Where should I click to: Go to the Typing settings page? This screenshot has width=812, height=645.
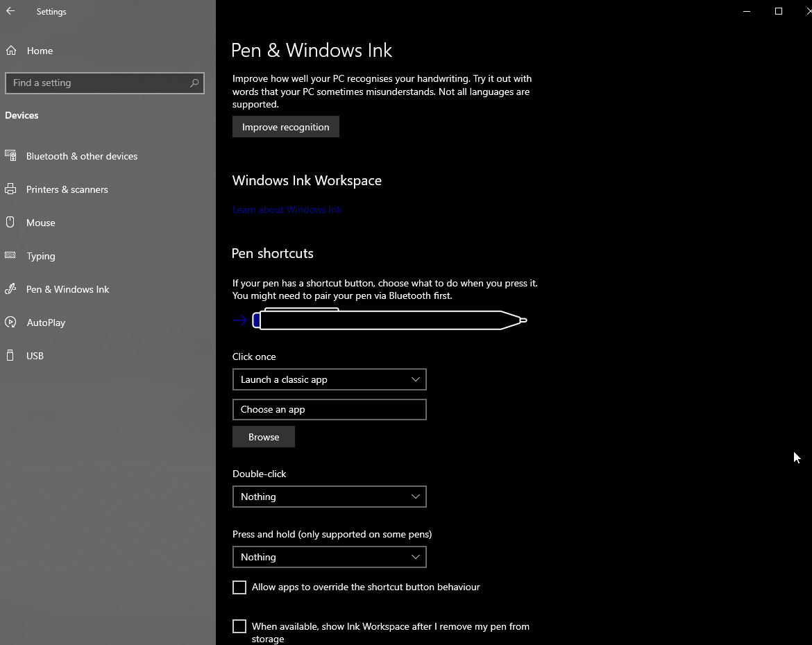coord(41,256)
